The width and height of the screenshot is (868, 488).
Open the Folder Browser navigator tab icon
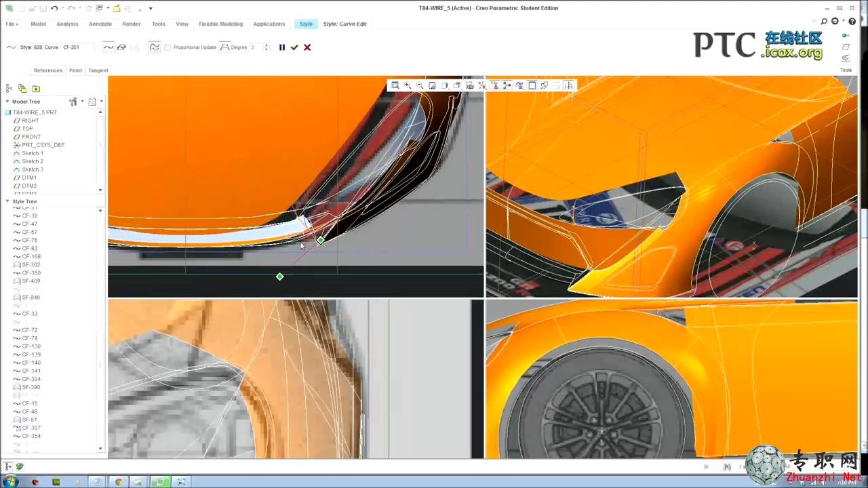[22, 89]
